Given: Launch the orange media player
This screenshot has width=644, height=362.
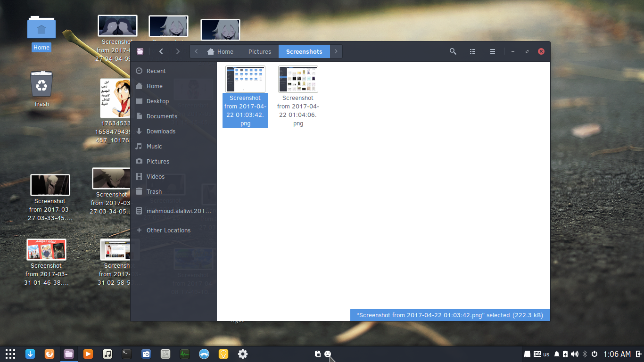Looking at the screenshot, I should click(88, 354).
